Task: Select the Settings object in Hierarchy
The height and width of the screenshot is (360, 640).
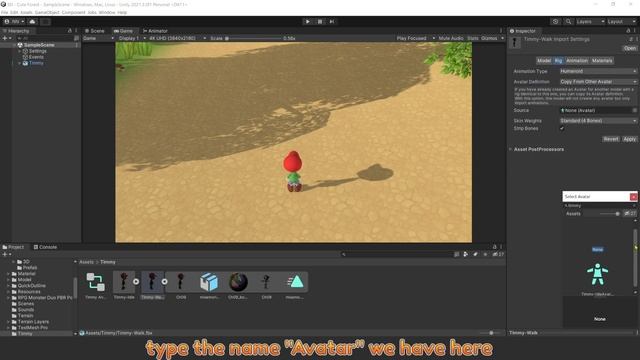Action: tap(38, 51)
